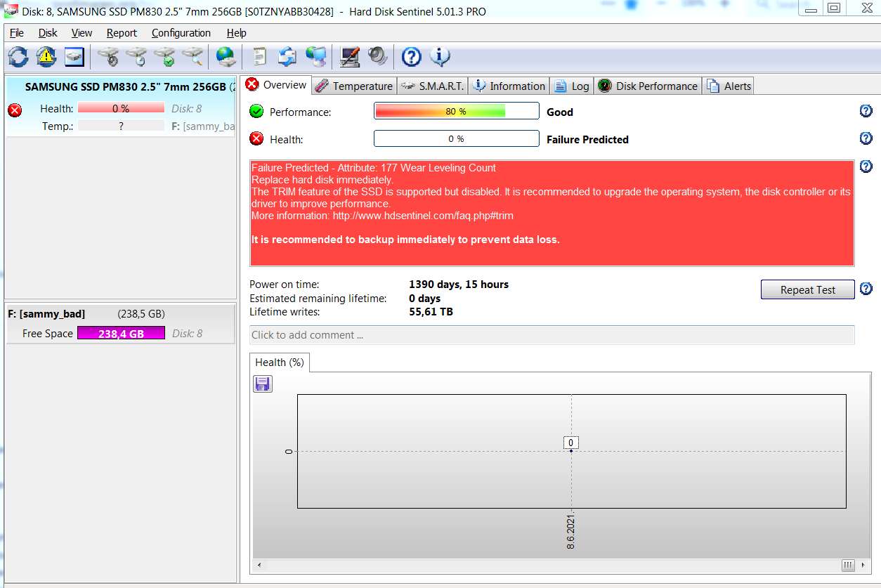Click help icon next to red warning box

click(x=866, y=166)
